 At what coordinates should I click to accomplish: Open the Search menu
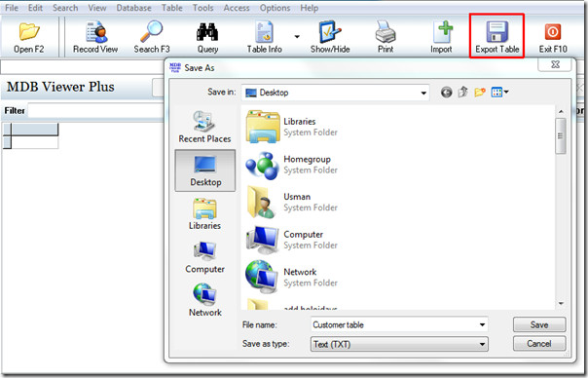click(65, 8)
